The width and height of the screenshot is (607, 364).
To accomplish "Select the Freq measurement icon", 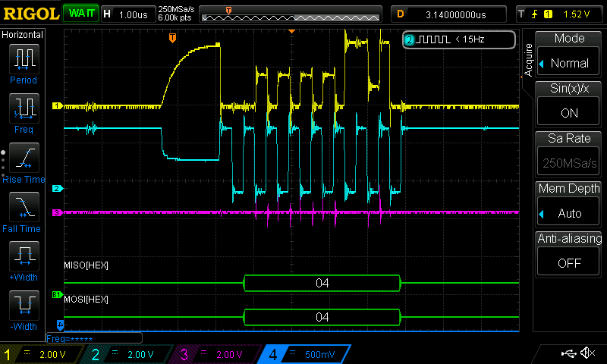I will [x=24, y=108].
